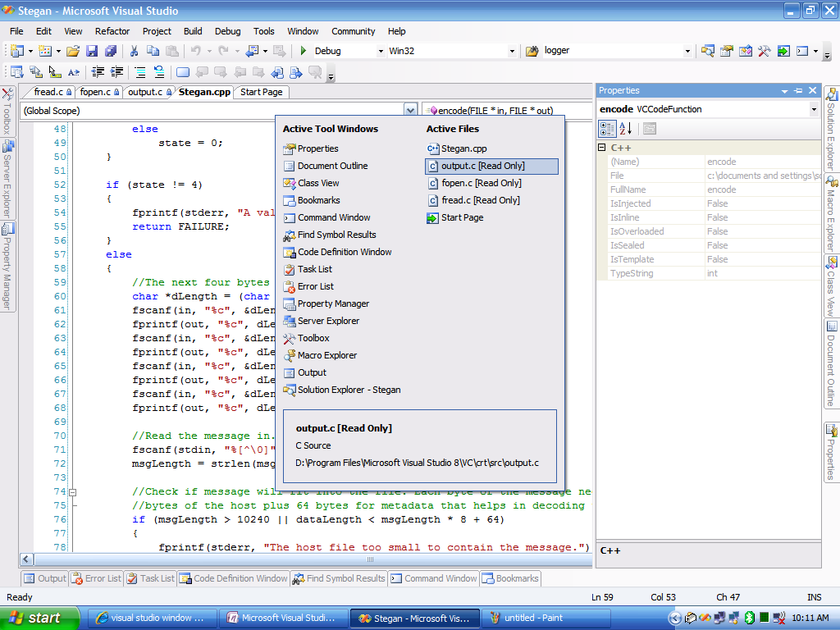Click the Open File folder icon
This screenshot has width=840, height=630.
pyautogui.click(x=73, y=51)
